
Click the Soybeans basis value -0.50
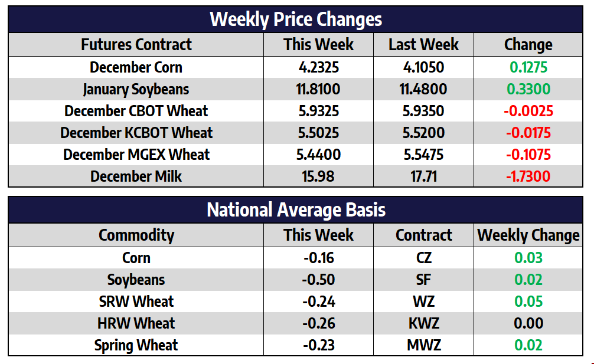[319, 280]
